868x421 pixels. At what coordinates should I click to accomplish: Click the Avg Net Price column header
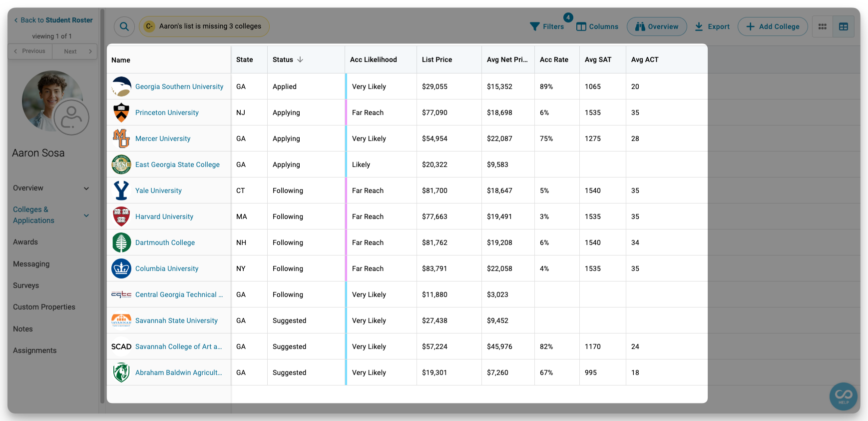507,59
